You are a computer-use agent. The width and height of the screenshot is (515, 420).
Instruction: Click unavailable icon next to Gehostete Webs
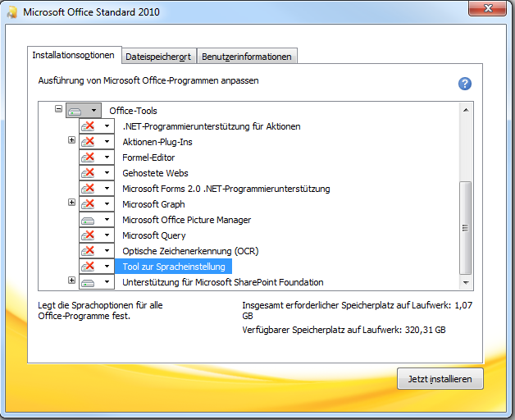pos(89,173)
